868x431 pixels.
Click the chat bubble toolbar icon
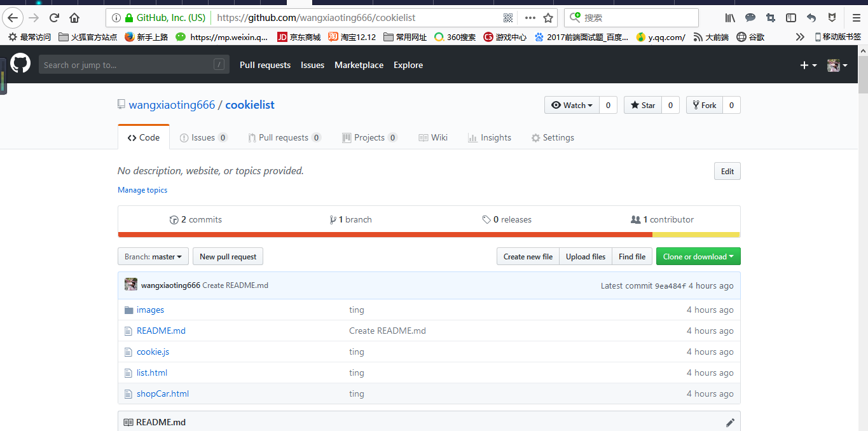(750, 18)
